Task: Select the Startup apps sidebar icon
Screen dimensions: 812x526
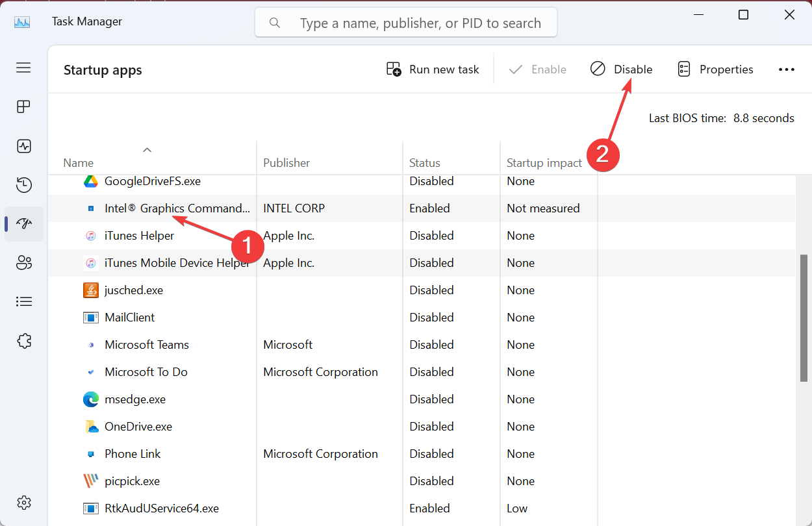Action: (24, 224)
